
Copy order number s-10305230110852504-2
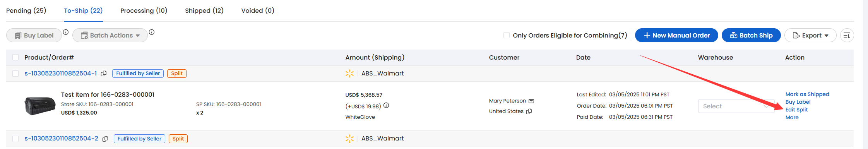click(105, 139)
